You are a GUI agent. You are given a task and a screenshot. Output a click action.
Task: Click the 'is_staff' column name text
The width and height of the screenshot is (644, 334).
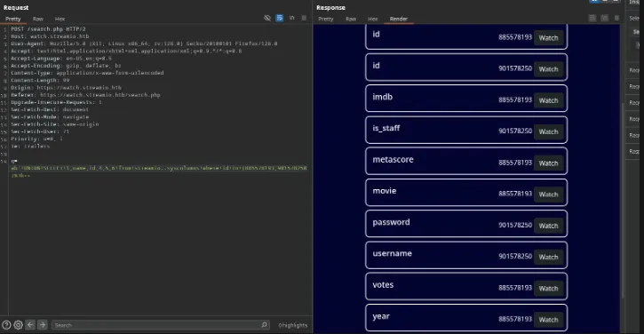(x=386, y=128)
